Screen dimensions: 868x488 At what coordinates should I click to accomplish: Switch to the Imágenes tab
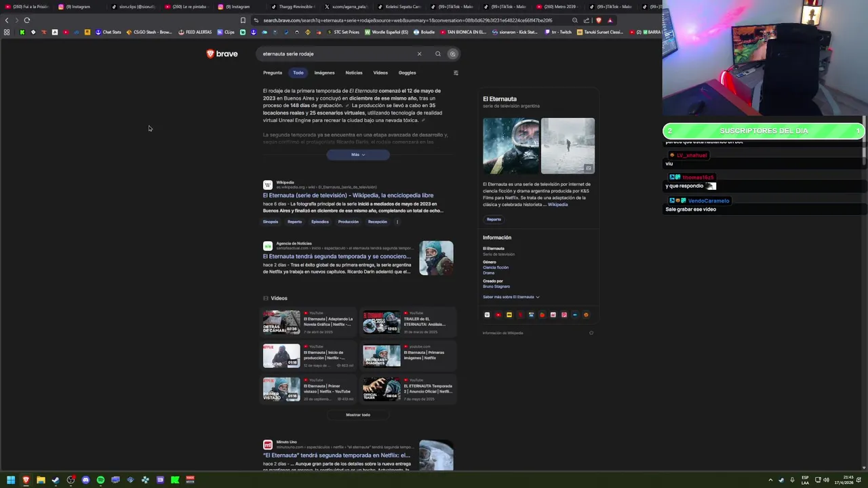point(324,73)
